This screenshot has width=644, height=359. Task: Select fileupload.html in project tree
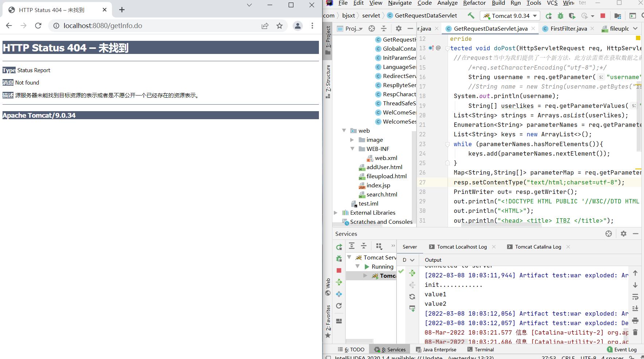[386, 176]
